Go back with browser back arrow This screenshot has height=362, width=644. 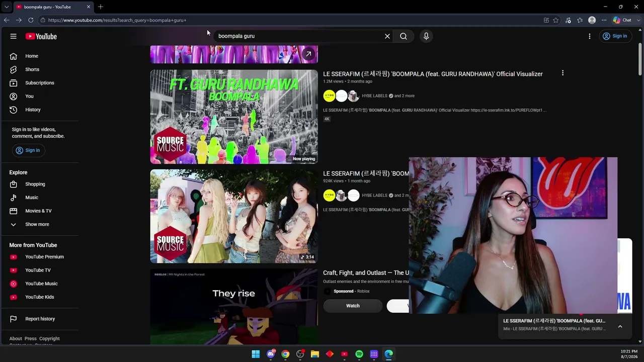pyautogui.click(x=7, y=20)
